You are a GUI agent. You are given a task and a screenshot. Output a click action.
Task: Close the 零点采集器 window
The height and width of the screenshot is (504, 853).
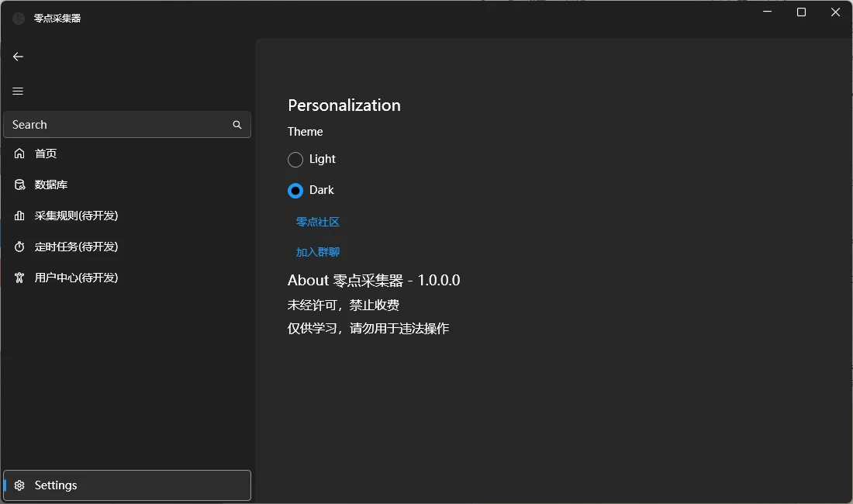(x=835, y=12)
